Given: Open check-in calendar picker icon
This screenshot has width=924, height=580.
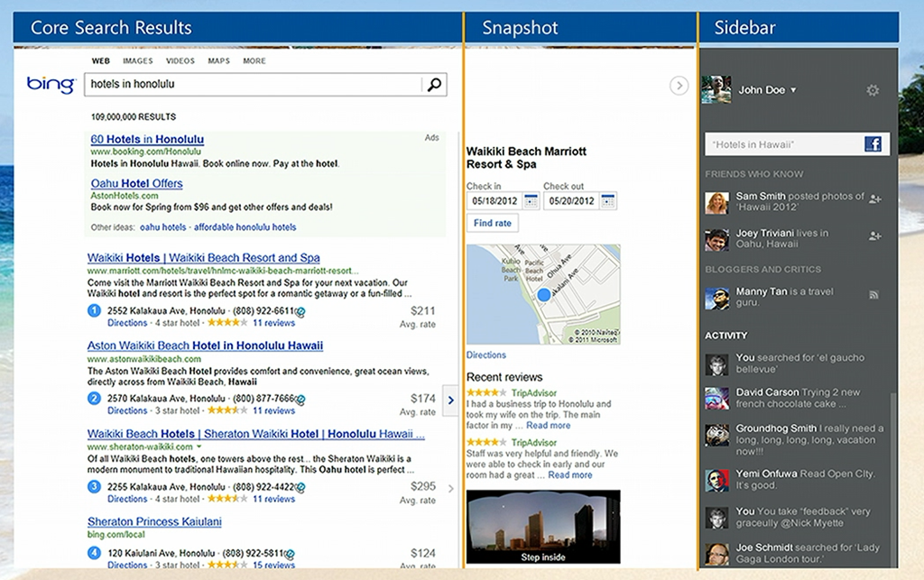Looking at the screenshot, I should click(531, 201).
